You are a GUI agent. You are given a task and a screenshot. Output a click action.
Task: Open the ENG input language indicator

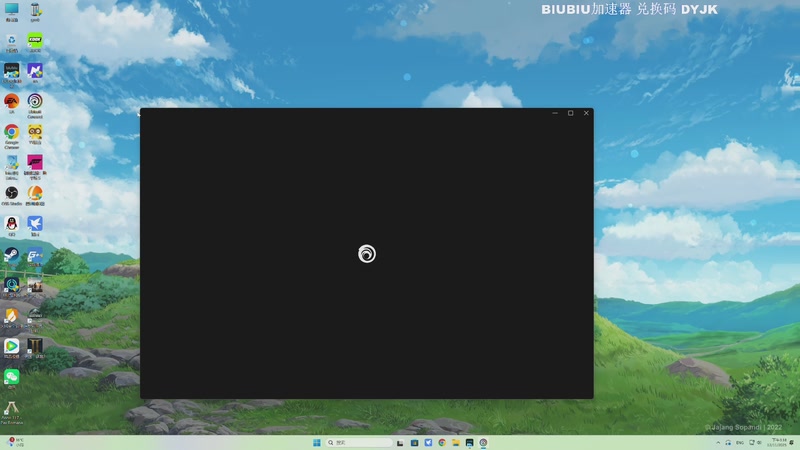click(x=740, y=442)
